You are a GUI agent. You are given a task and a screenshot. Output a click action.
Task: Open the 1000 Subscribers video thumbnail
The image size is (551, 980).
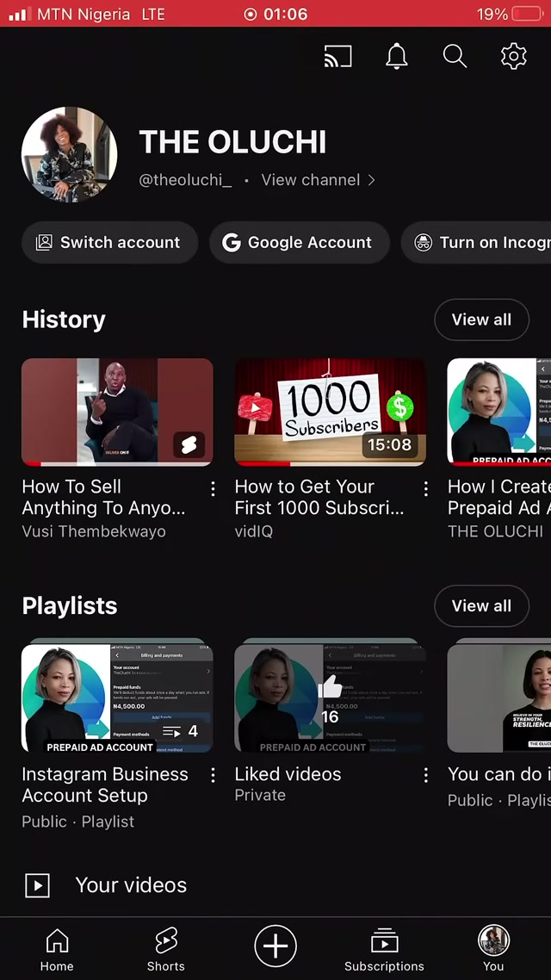pyautogui.click(x=331, y=412)
